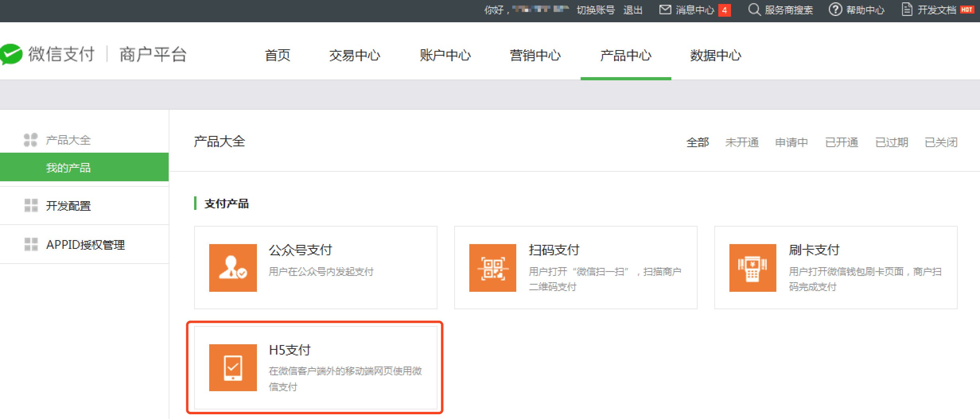
Task: Click the H5支付 description about 移动端网页
Action: (345, 379)
